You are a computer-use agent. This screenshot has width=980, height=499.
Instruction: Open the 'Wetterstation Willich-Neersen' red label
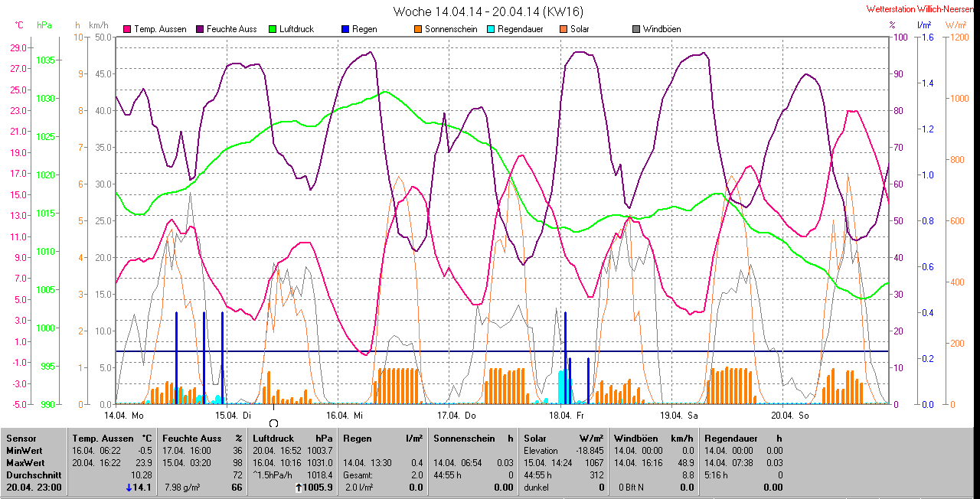pos(920,9)
